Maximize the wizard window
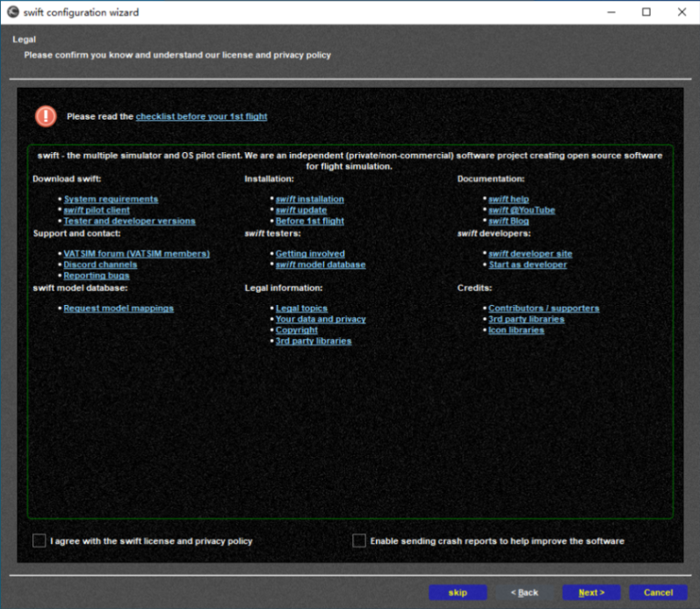The width and height of the screenshot is (700, 609). [646, 12]
